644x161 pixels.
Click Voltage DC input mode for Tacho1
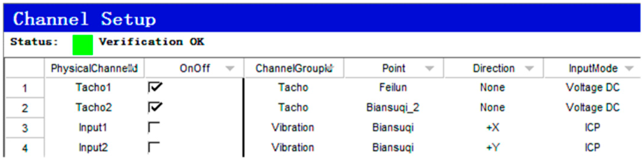click(x=592, y=87)
